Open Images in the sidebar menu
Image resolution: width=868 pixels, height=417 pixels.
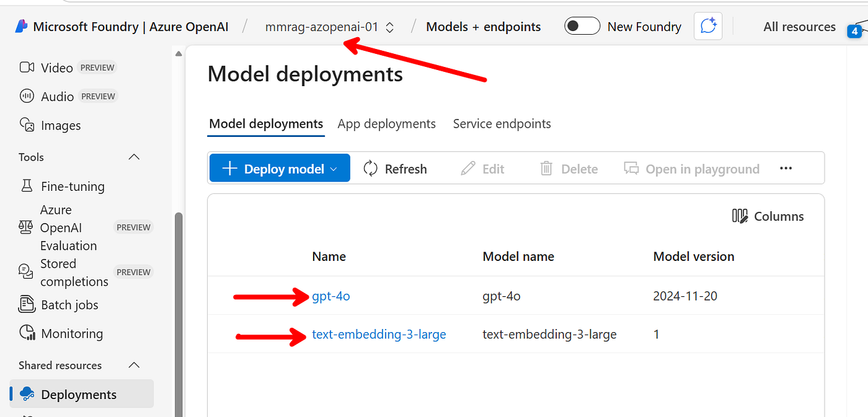[61, 125]
